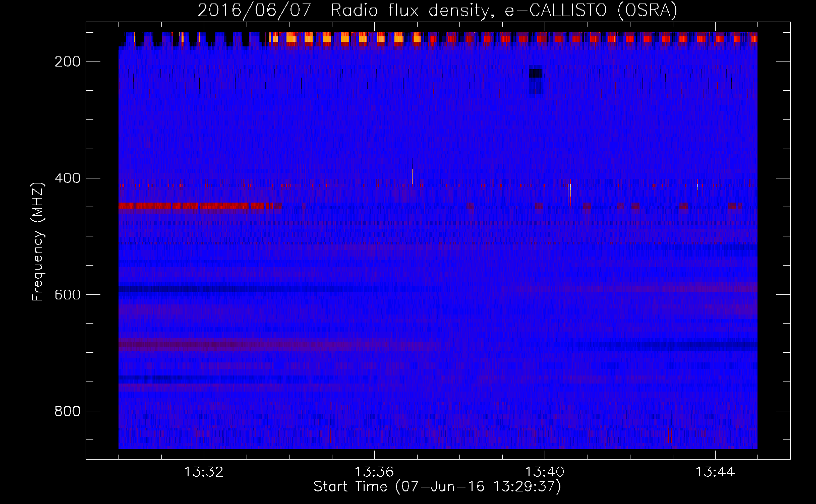Click the plot title "Radio flux density, e-CALLISTO (OSRA)"

pyautogui.click(x=504, y=10)
